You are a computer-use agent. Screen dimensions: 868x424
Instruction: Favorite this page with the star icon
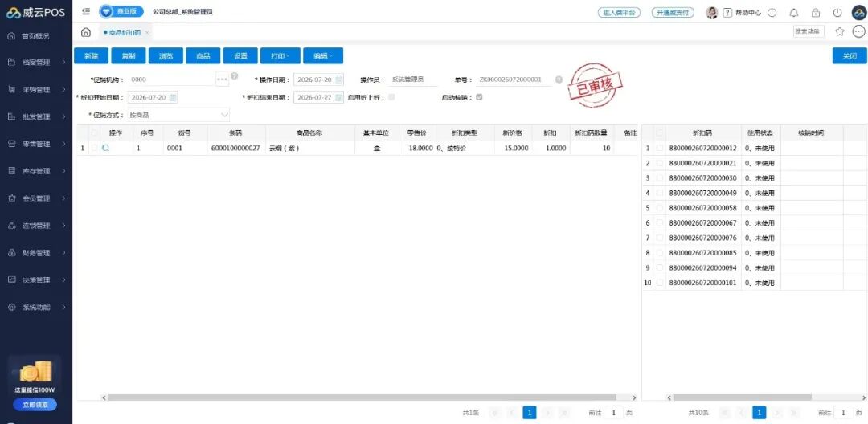[840, 31]
